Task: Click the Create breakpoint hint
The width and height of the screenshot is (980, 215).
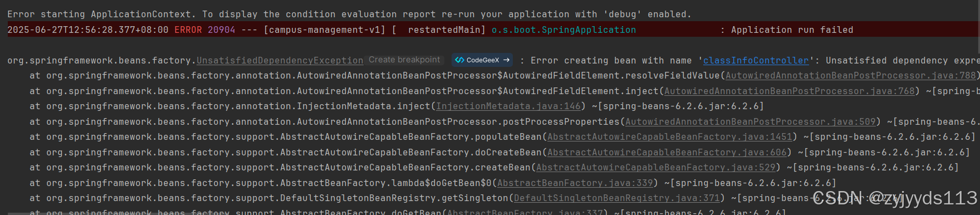Action: (404, 60)
